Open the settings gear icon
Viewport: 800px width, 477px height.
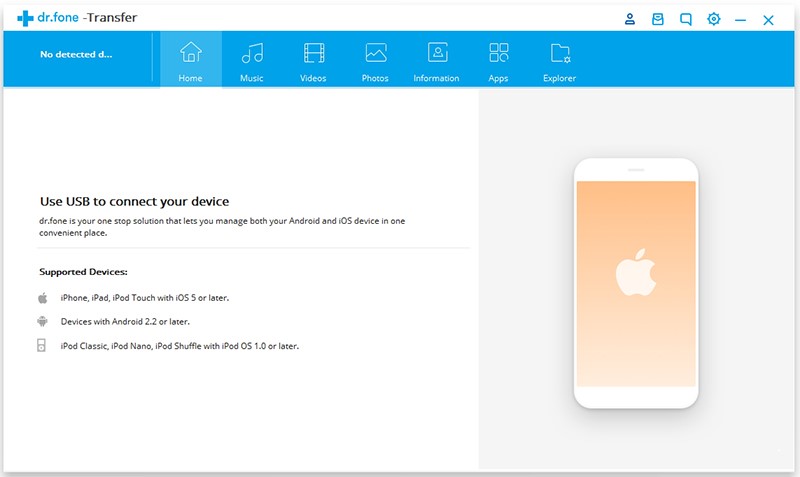pos(713,19)
